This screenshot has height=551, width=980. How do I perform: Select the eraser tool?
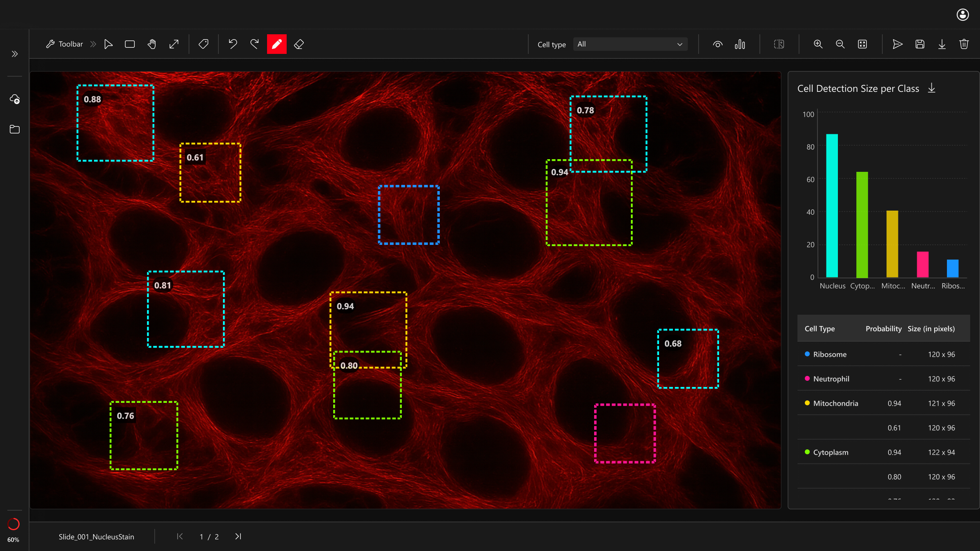tap(299, 44)
